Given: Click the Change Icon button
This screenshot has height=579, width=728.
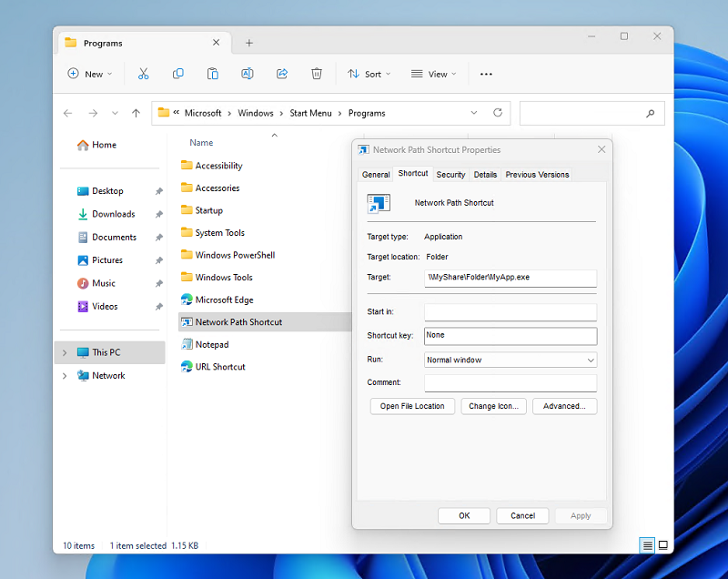Looking at the screenshot, I should click(x=493, y=406).
